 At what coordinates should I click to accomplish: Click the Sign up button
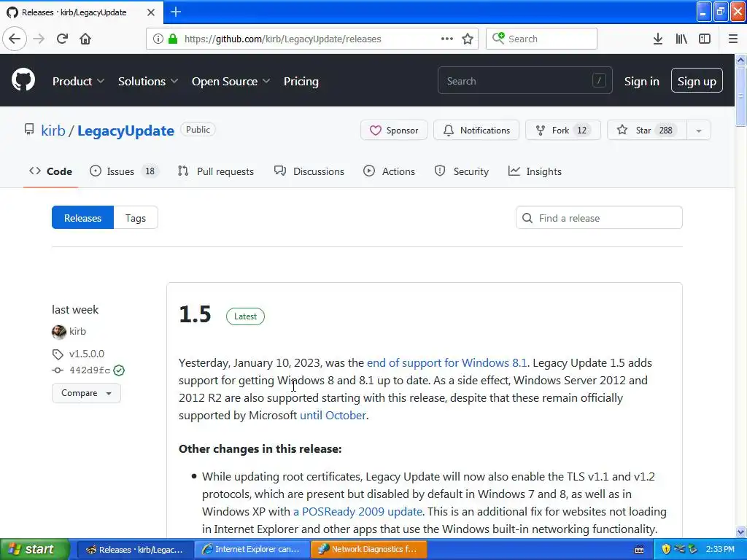[x=697, y=80]
